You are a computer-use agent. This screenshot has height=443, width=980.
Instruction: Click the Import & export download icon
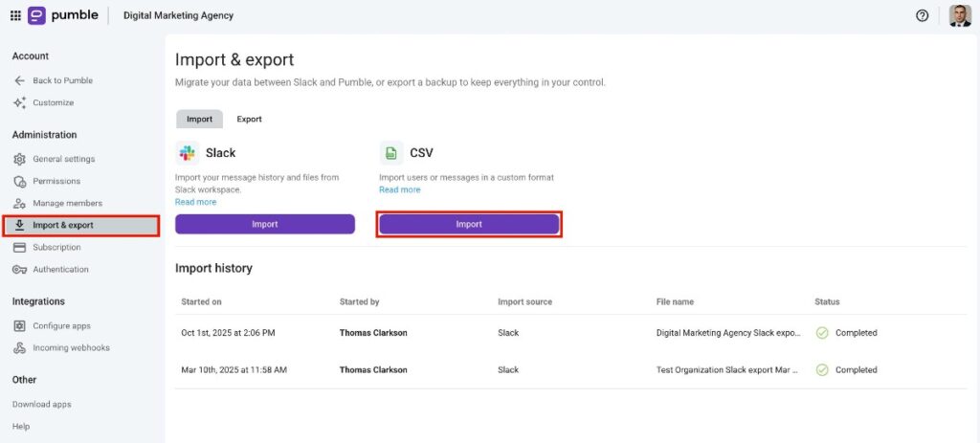click(x=19, y=225)
